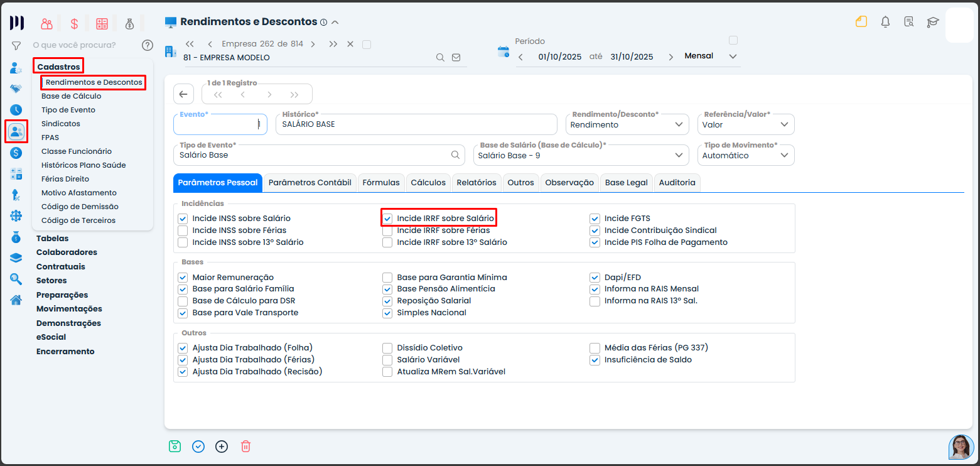980x466 pixels.
Task: Uncheck Incide FGTS checkbox
Action: 595,219
